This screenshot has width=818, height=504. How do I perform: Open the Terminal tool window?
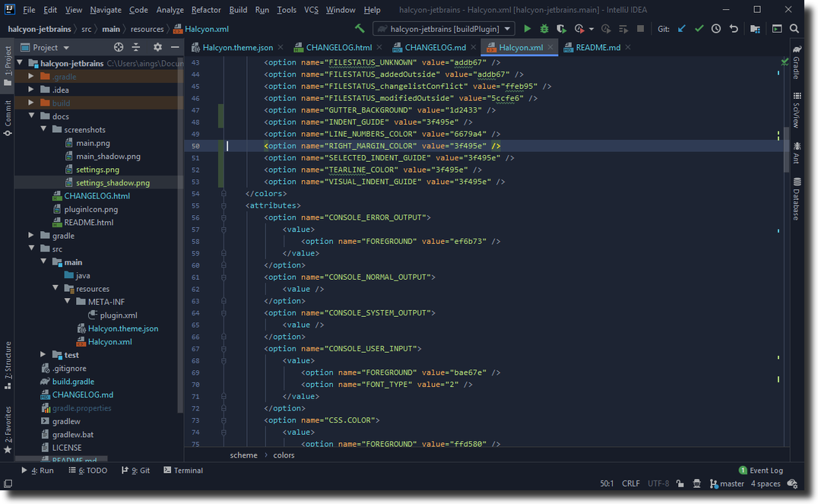click(x=183, y=470)
